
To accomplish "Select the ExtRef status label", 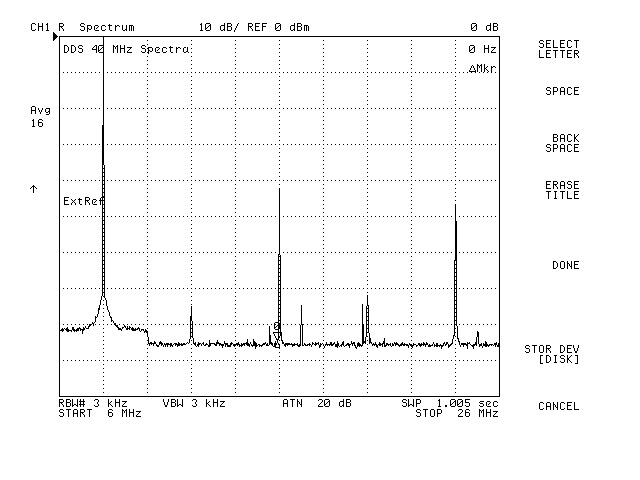I will coord(83,201).
